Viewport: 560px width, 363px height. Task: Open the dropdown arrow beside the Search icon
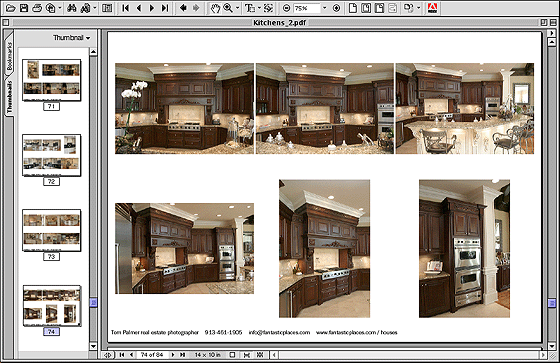coord(95,8)
